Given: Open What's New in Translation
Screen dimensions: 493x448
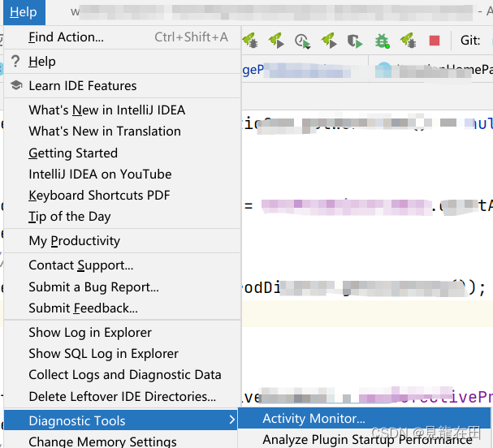Looking at the screenshot, I should point(123,131).
